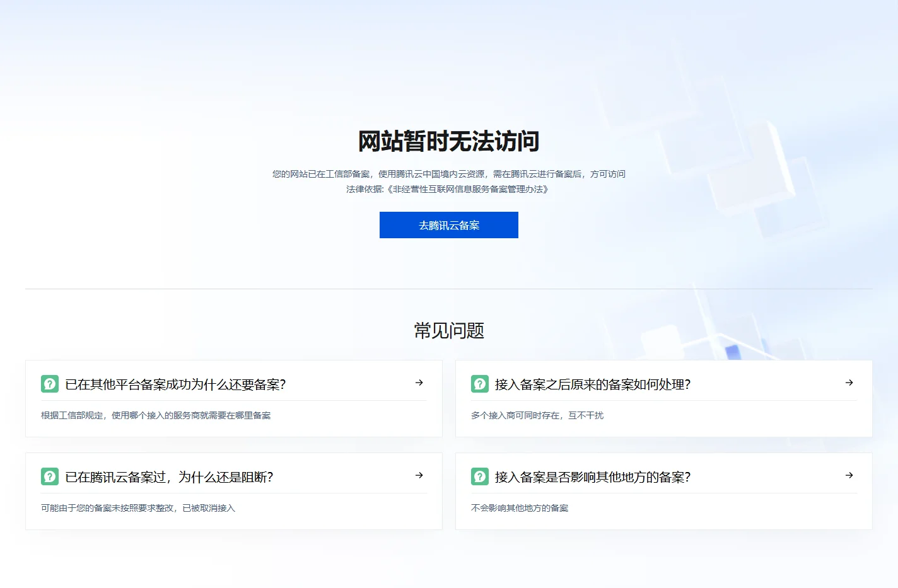Click arrow for 已在腾讯云备案过，为什么还是阻断
This screenshot has height=588, width=898.
click(419, 475)
